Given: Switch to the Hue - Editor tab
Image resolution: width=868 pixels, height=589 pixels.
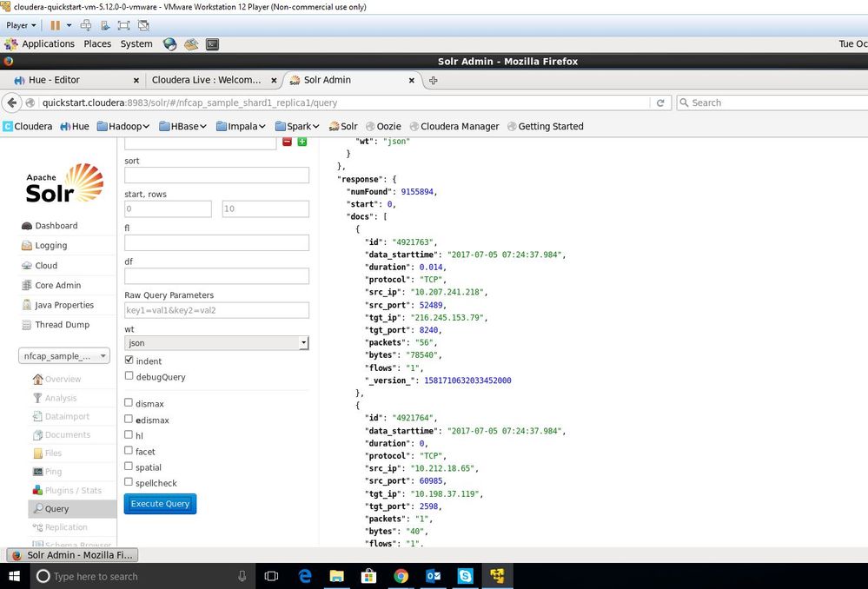Looking at the screenshot, I should click(76, 80).
